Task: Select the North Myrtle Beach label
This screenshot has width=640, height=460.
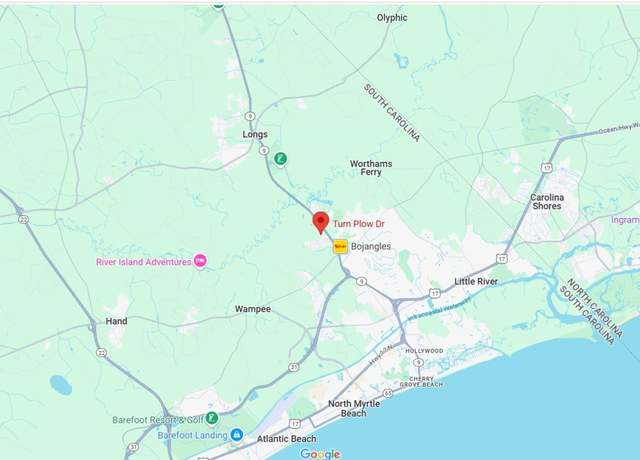Action: pos(354,408)
